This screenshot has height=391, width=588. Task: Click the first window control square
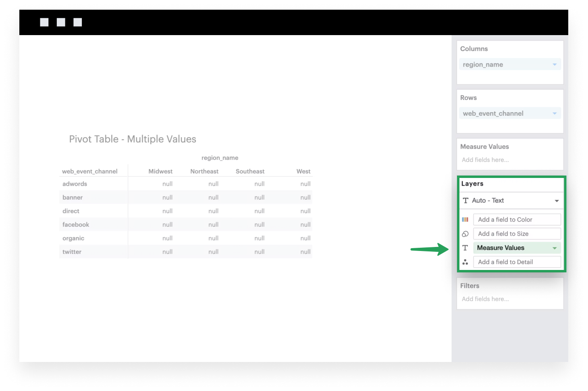pyautogui.click(x=44, y=22)
